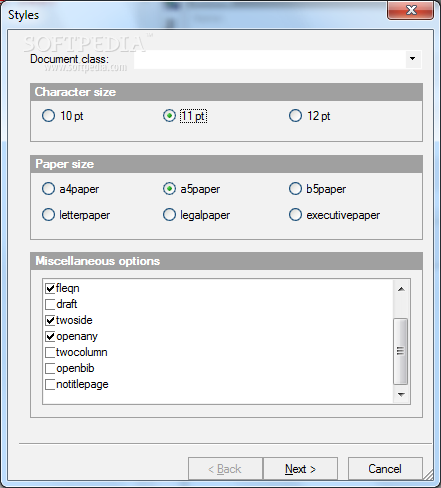Choose executivepaper paper size

[x=295, y=215]
